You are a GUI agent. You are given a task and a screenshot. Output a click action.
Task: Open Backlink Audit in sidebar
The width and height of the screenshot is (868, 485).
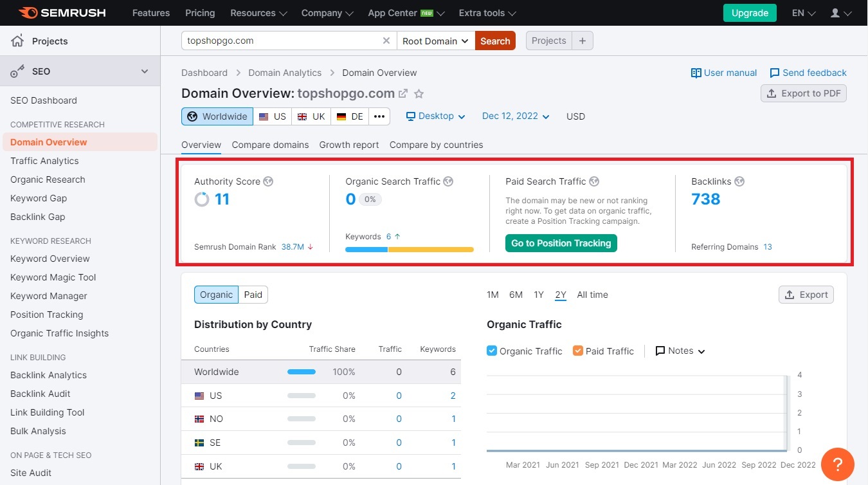[x=41, y=394]
